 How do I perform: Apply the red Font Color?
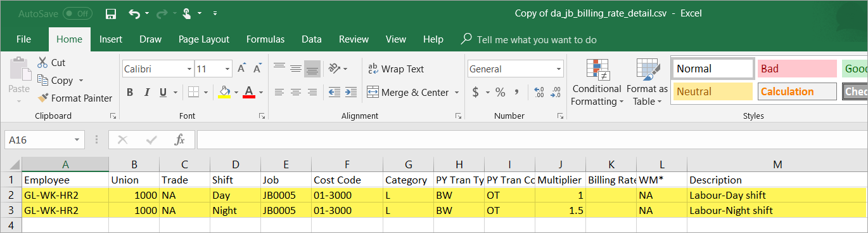tap(249, 93)
